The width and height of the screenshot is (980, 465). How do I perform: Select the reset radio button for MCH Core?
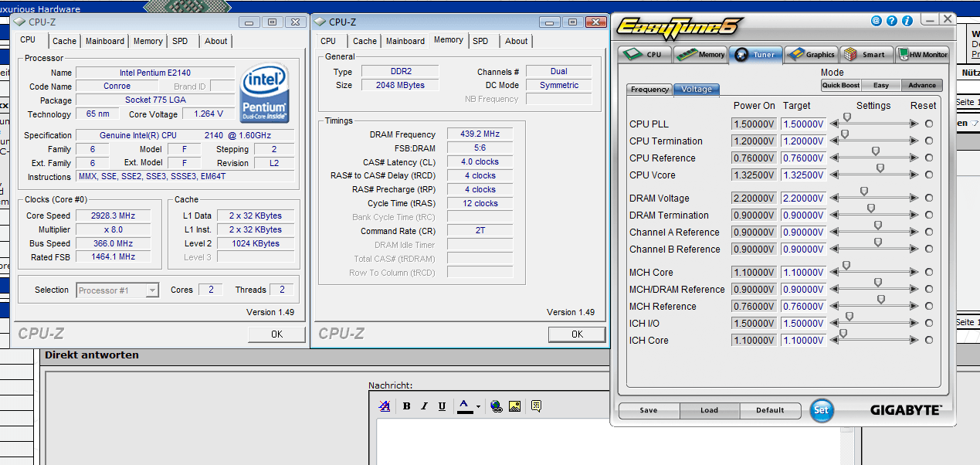point(929,272)
